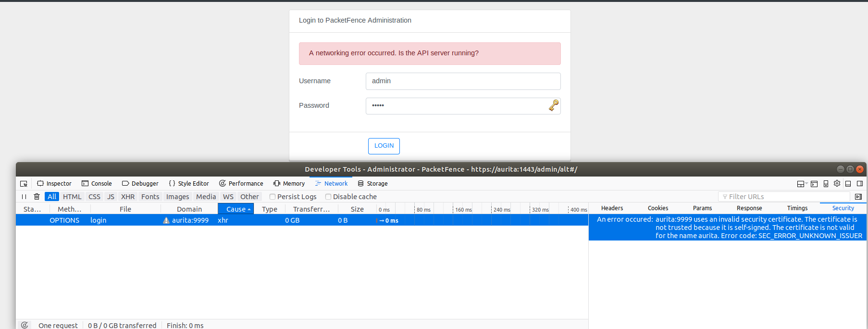
Task: Sort by the Domain column header
Action: pos(189,209)
